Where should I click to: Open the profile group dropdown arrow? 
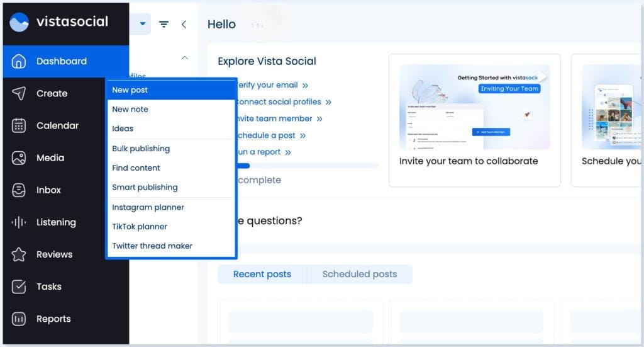[x=143, y=23]
